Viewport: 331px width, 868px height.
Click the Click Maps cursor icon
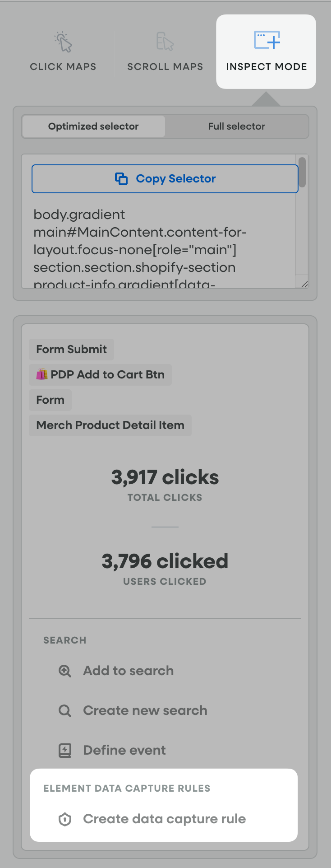click(x=63, y=42)
